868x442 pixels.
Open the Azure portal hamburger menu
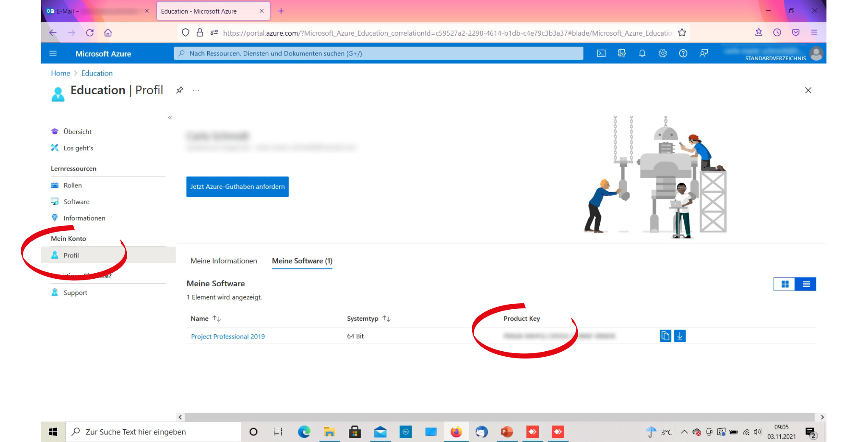coord(53,53)
